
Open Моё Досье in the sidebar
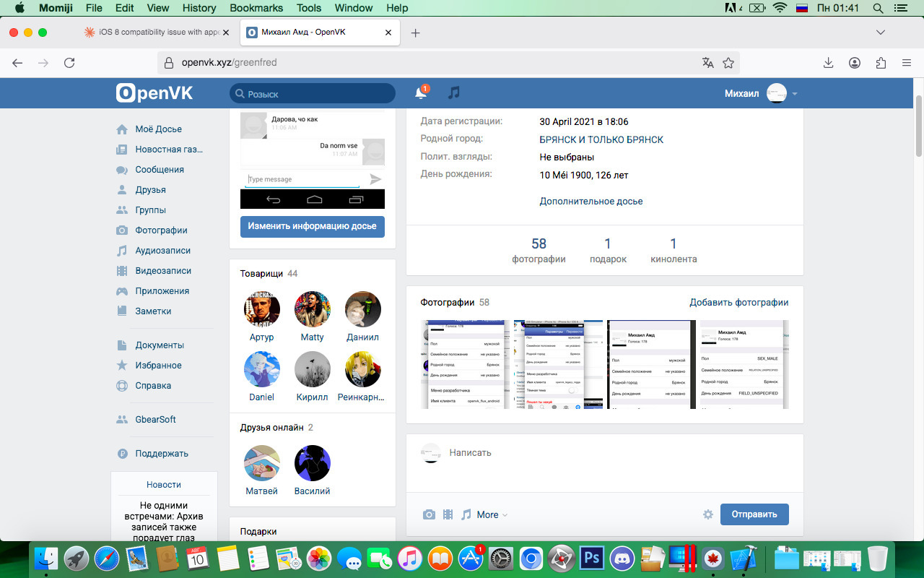click(158, 129)
